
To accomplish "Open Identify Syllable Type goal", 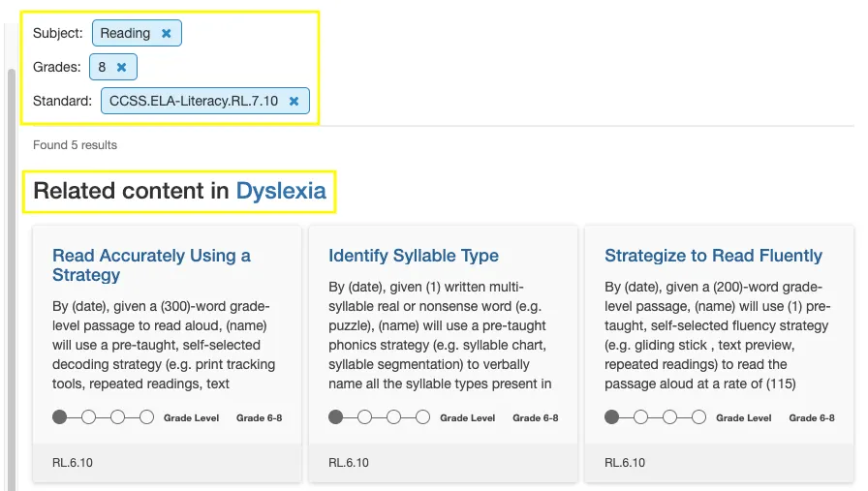I will click(414, 256).
